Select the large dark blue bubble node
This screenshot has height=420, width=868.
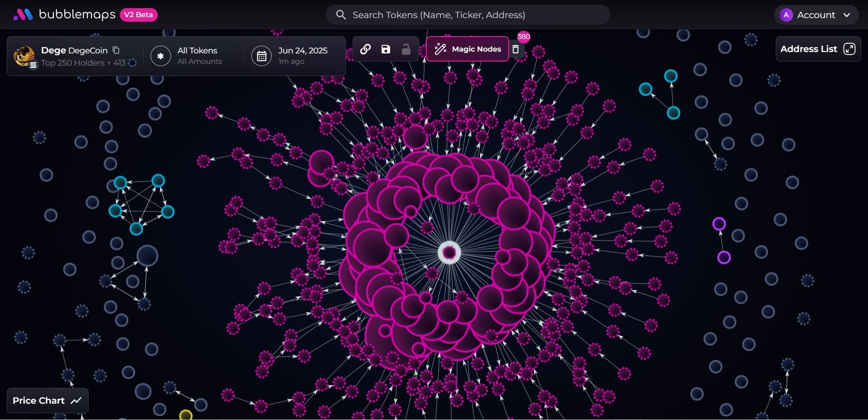147,256
